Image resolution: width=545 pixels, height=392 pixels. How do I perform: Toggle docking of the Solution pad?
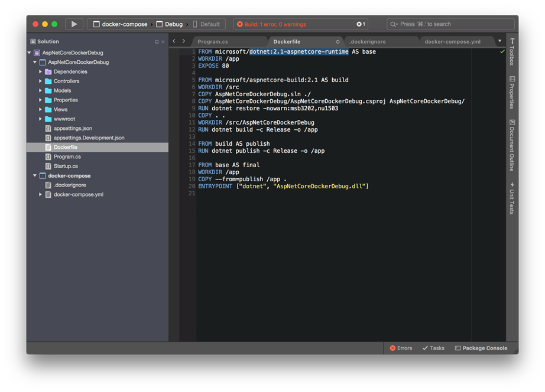point(157,42)
